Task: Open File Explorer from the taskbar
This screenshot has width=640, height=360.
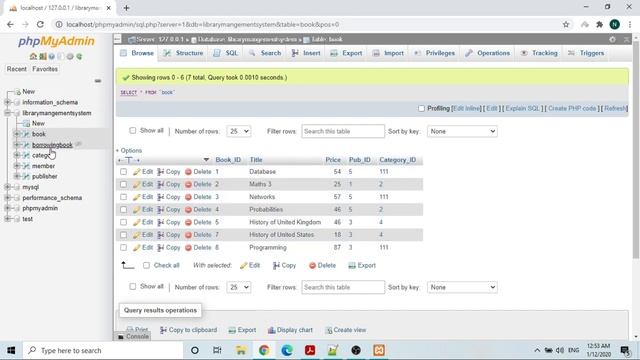Action: pyautogui.click(x=241, y=350)
